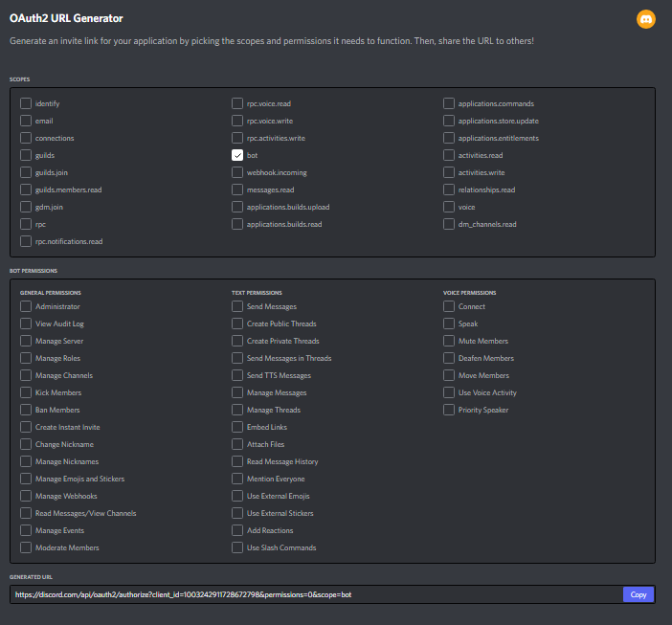Enable the Administrator permission checkbox
This screenshot has width=672, height=625.
point(26,306)
